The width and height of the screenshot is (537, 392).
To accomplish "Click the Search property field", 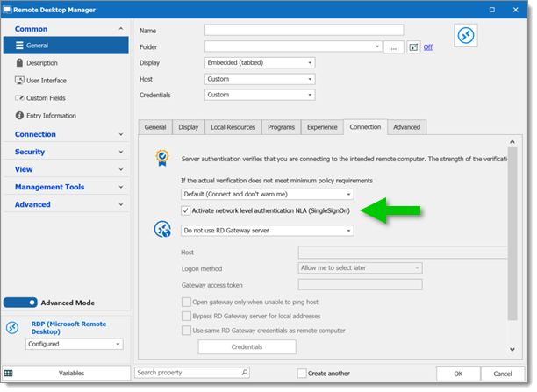I will click(192, 373).
